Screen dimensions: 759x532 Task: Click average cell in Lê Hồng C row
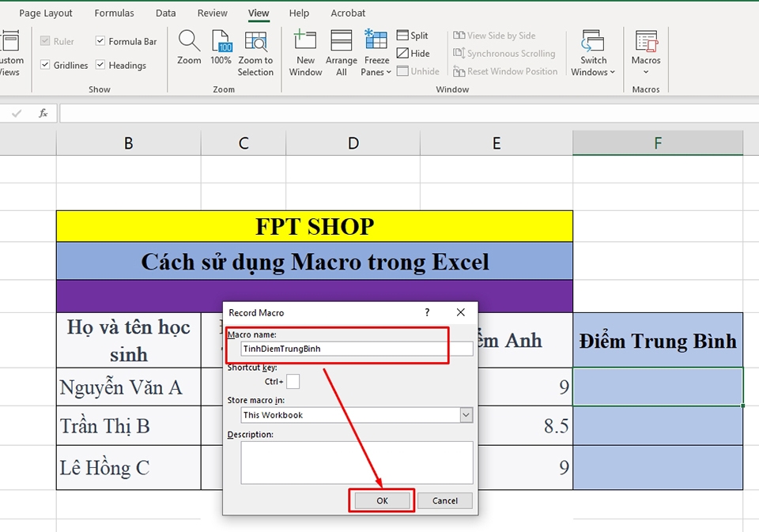(658, 468)
